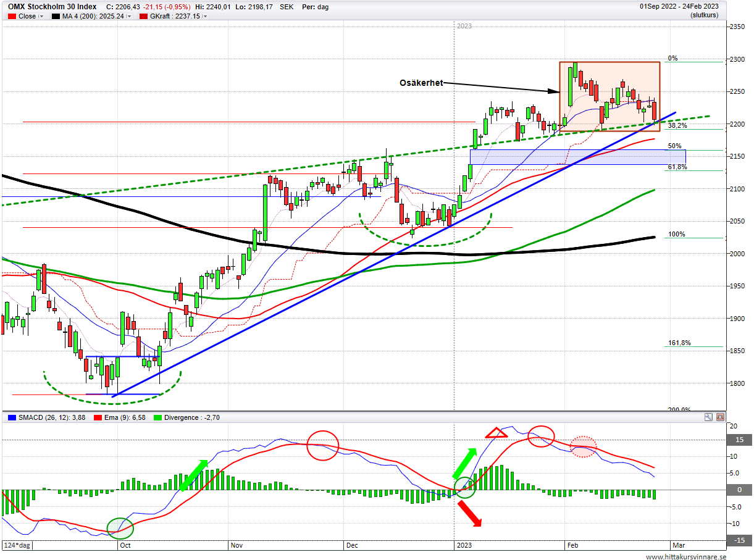Click the 'GKraft : 2237.15' legend label

[175, 17]
